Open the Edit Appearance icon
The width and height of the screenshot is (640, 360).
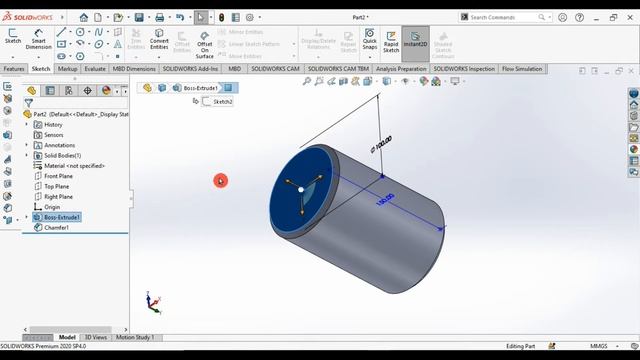(x=424, y=81)
